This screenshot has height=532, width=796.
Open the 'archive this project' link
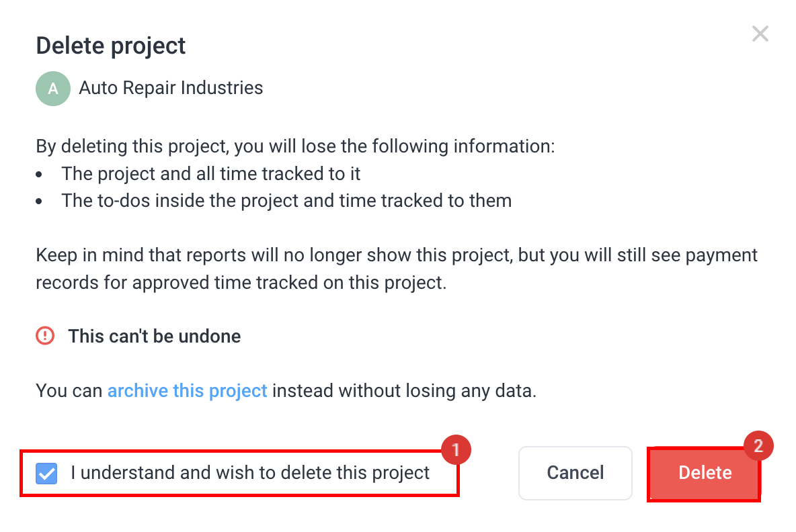coord(188,391)
